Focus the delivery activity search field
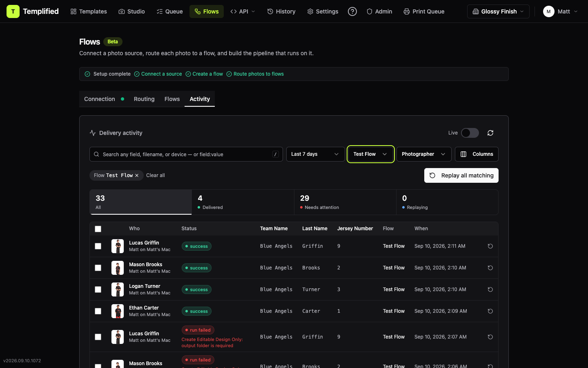 coord(186,154)
